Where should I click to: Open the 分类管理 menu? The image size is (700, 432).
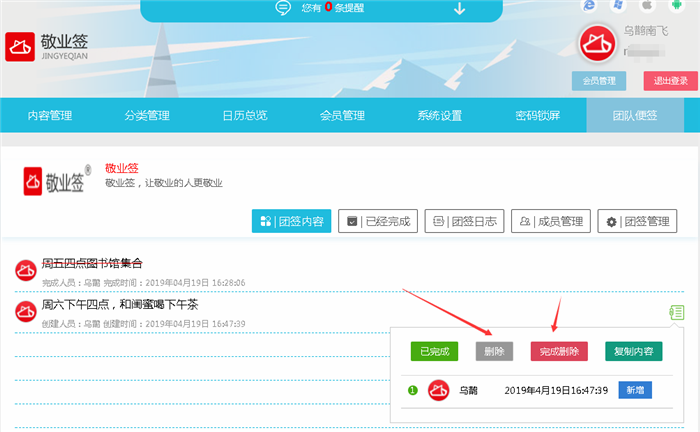(x=147, y=116)
